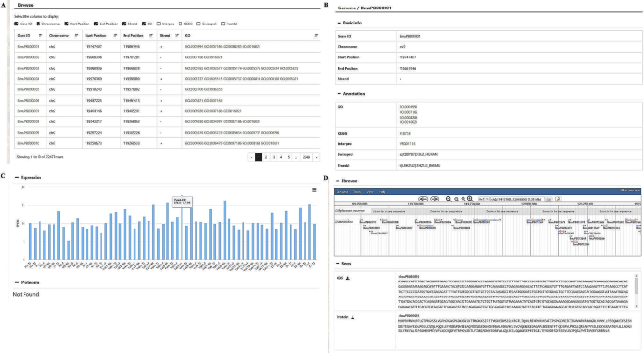Image resolution: width=644 pixels, height=353 pixels.
Task: Collapse the Expression section
Action: tap(17, 178)
